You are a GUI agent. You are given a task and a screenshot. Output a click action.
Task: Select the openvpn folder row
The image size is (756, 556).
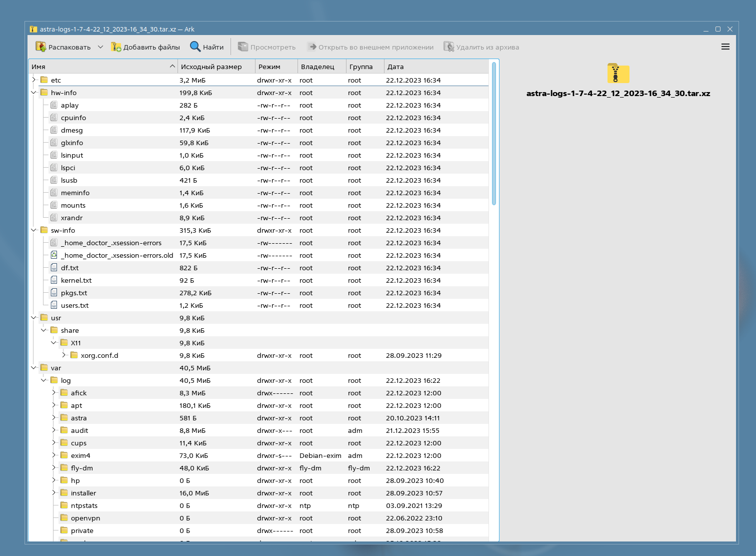258,518
